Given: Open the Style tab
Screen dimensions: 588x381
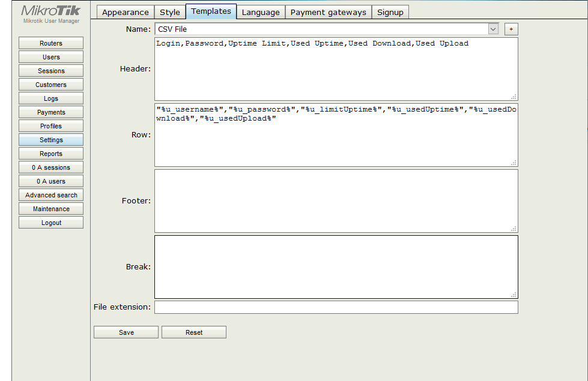Looking at the screenshot, I should tap(170, 12).
